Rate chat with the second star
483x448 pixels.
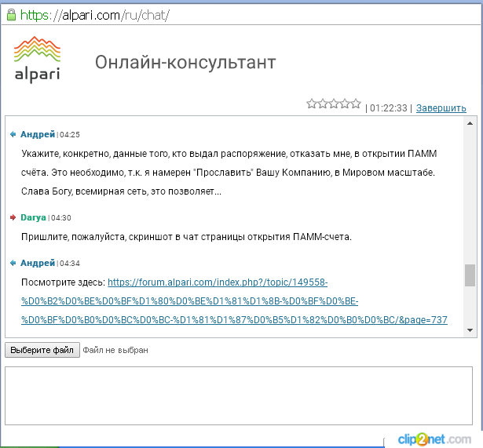(323, 104)
